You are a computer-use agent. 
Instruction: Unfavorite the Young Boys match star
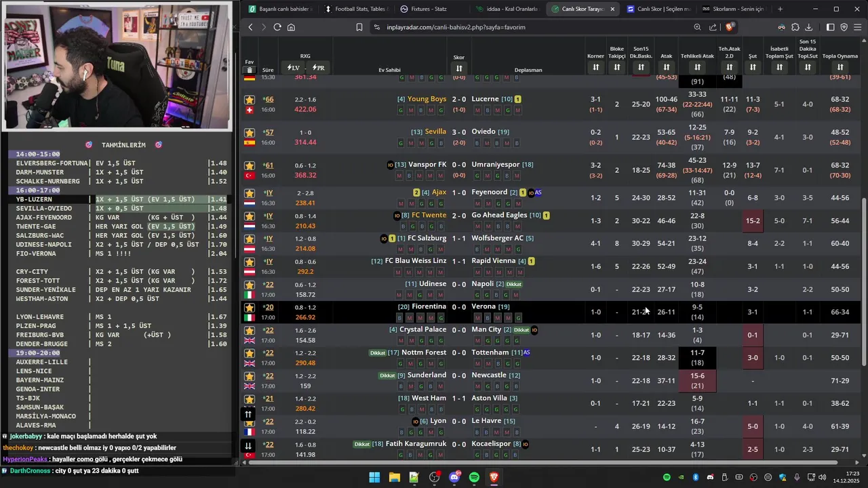[x=250, y=100]
